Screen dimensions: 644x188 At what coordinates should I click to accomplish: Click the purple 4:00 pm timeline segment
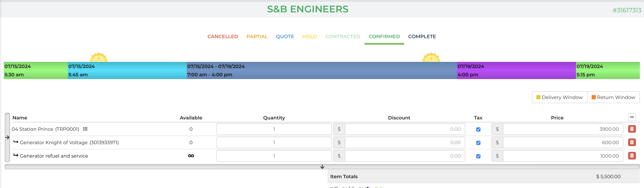pos(516,71)
